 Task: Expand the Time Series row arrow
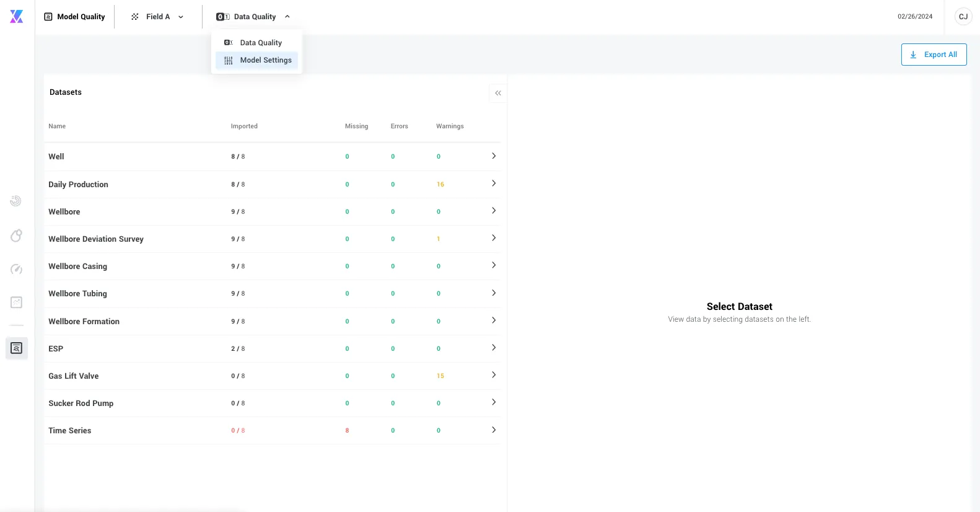494,430
